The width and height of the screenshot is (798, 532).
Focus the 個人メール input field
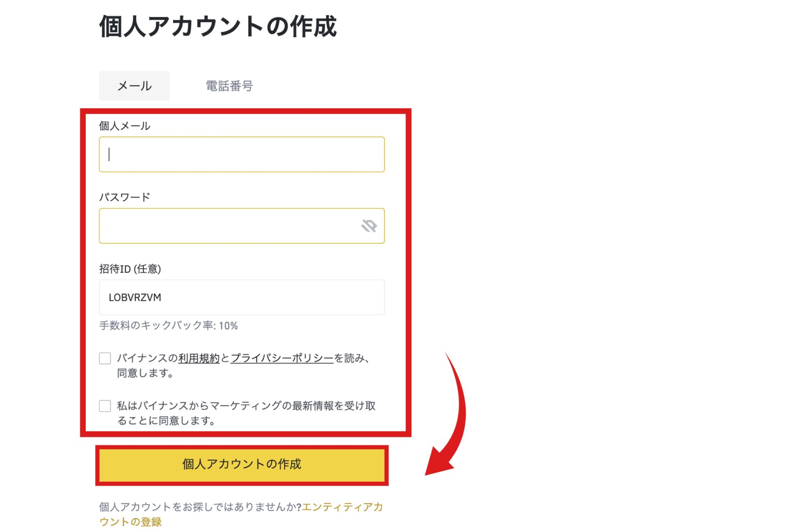(x=242, y=154)
